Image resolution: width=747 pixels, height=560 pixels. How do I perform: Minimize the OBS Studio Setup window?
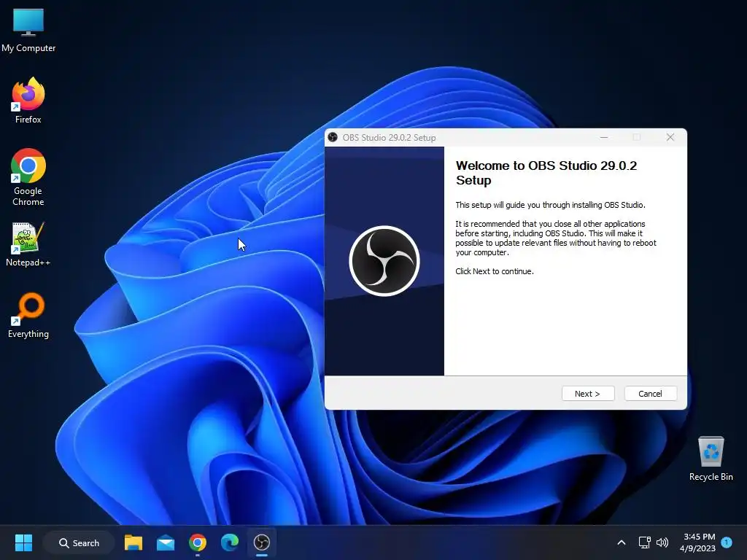(604, 137)
